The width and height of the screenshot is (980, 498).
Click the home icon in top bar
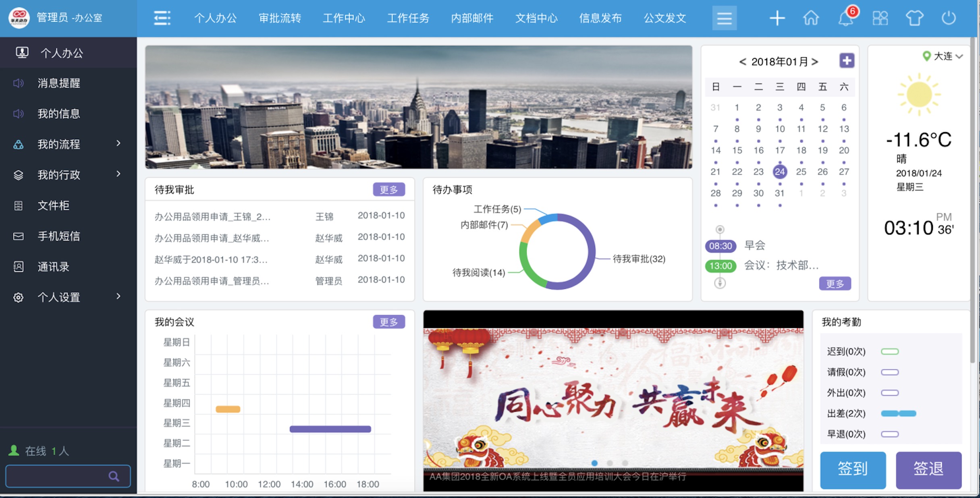[811, 18]
